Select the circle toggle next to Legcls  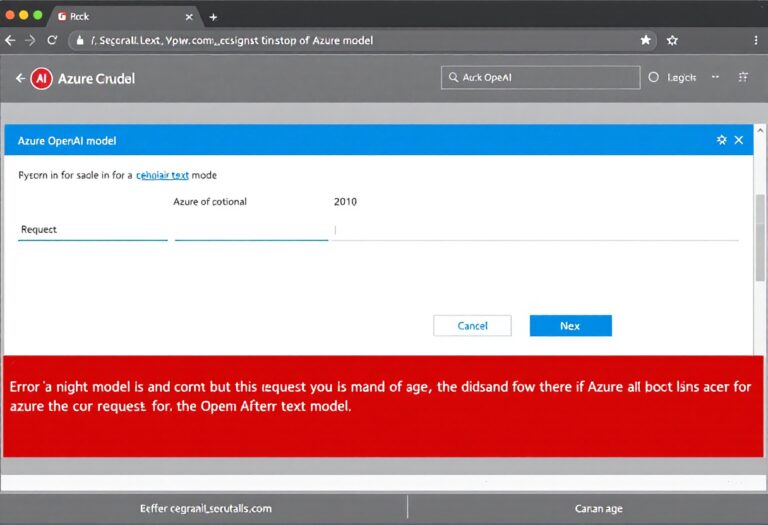653,77
